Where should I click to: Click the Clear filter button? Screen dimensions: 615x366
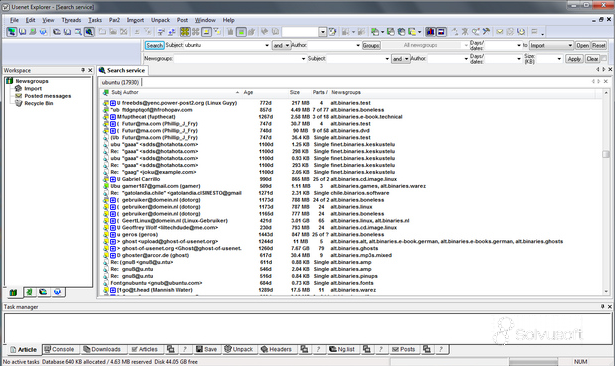(x=592, y=59)
